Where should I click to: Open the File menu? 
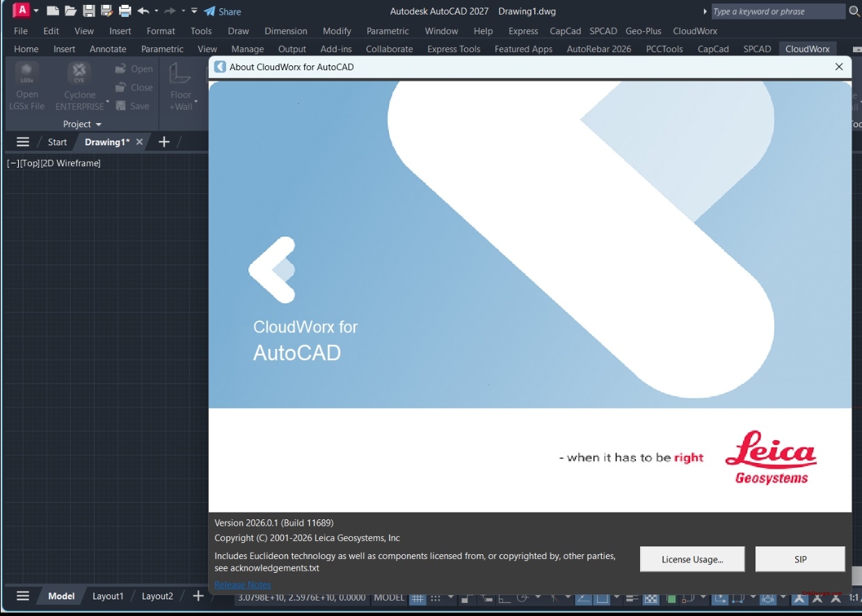[x=21, y=31]
